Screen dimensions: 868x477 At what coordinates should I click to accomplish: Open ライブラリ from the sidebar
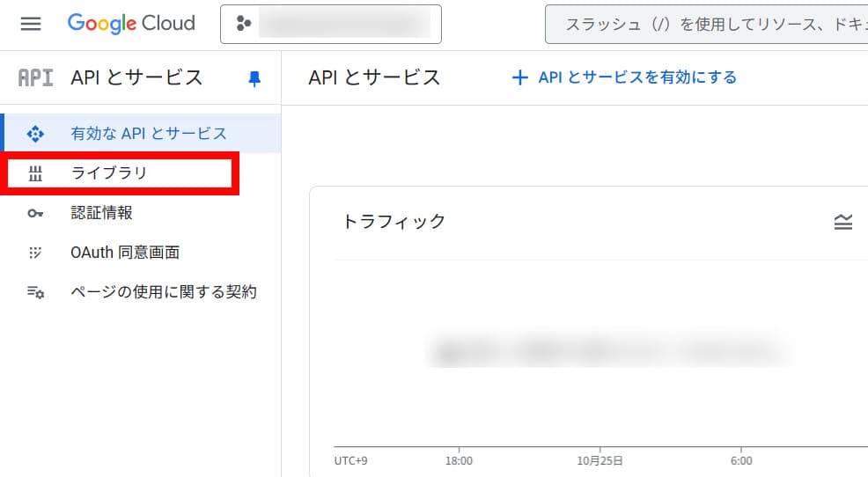pos(109,173)
